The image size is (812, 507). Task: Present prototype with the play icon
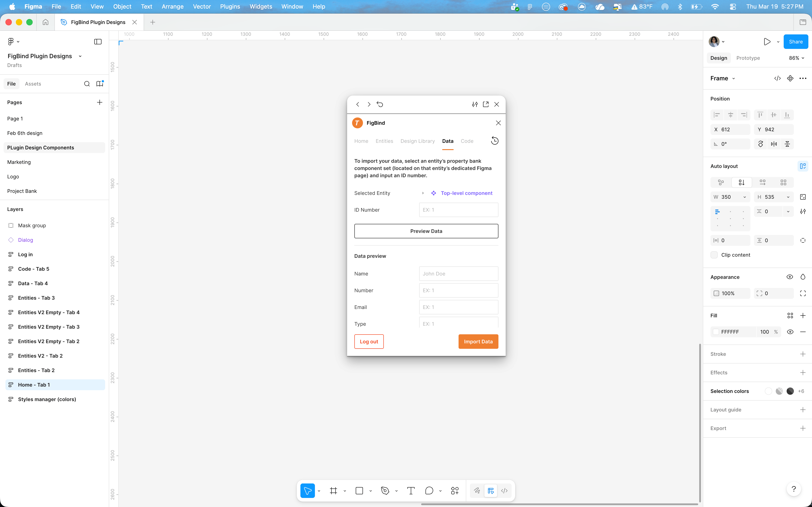pyautogui.click(x=767, y=42)
